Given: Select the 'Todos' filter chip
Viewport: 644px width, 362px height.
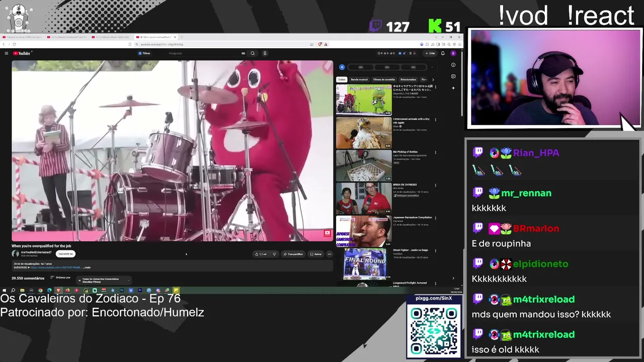Looking at the screenshot, I should coord(342,79).
